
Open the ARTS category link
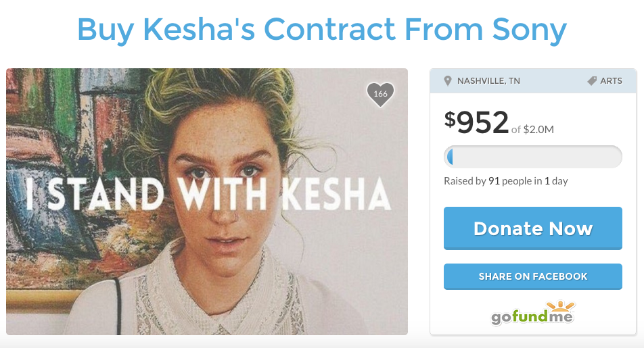pyautogui.click(x=611, y=81)
